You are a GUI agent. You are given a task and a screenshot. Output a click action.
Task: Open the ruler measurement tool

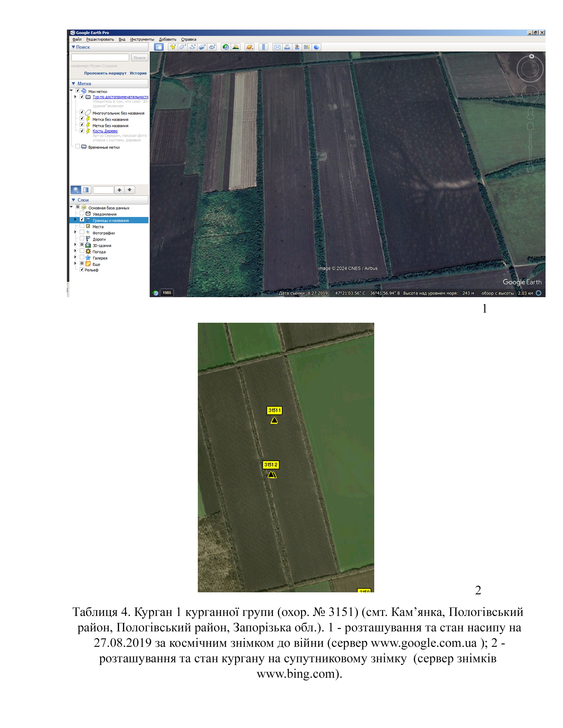pos(263,47)
